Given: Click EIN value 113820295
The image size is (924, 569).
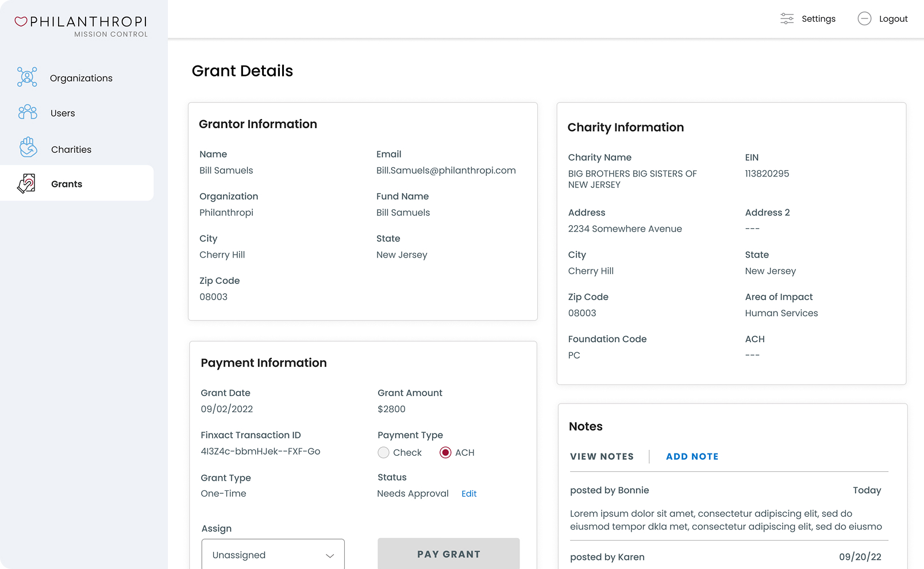Looking at the screenshot, I should click(x=767, y=174).
